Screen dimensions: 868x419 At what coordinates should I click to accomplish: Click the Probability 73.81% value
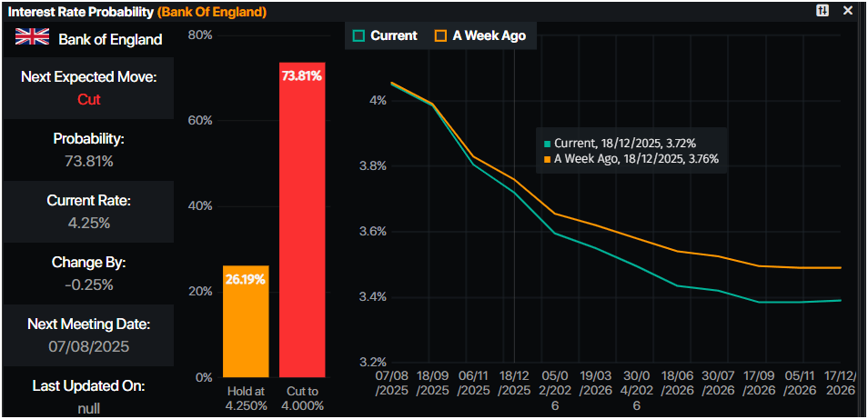tap(88, 161)
